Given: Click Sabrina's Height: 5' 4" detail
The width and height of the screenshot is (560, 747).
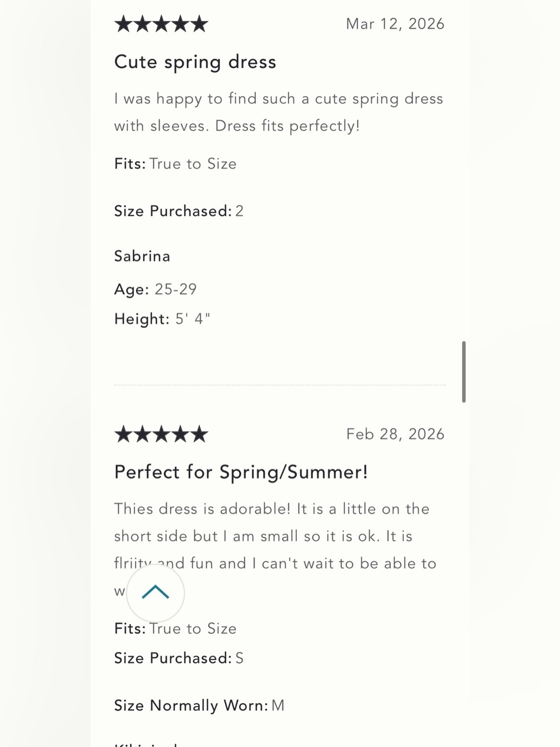Looking at the screenshot, I should pyautogui.click(x=162, y=319).
